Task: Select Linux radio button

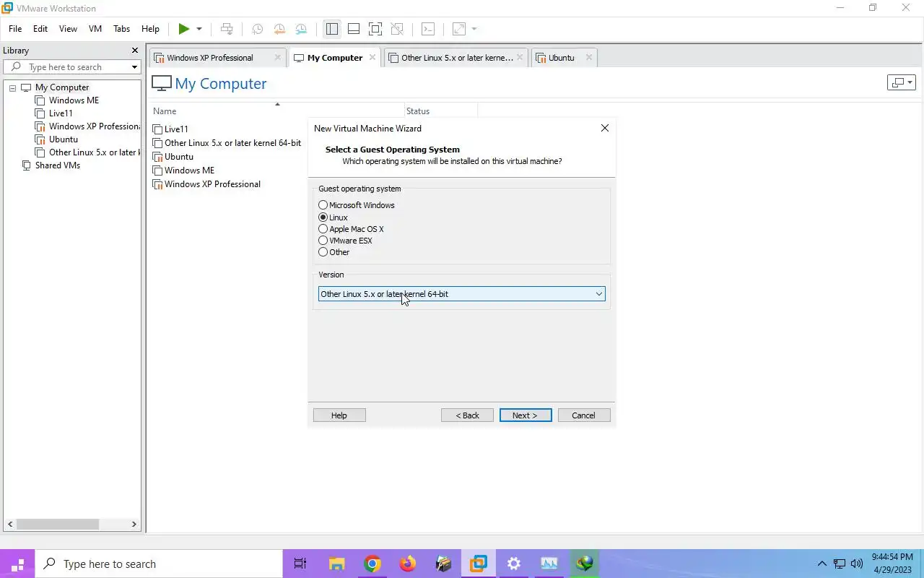Action: (323, 217)
